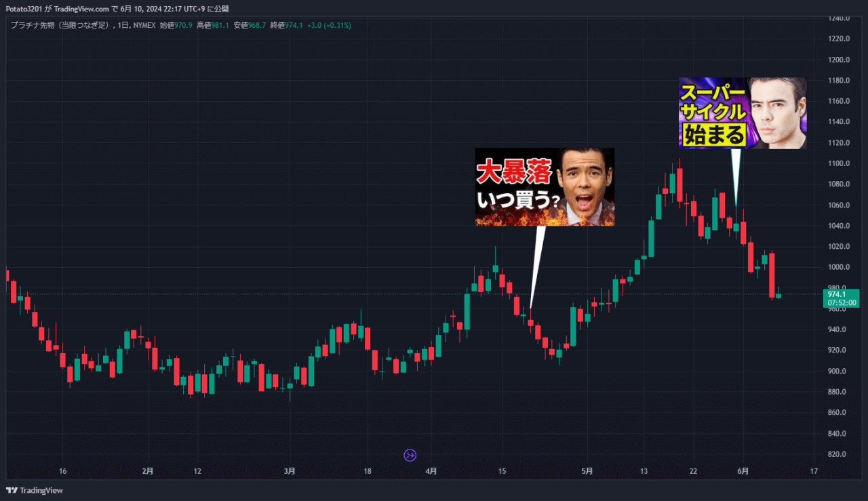
Task: Select the プラチナ先物 symbol title
Action: (59, 25)
